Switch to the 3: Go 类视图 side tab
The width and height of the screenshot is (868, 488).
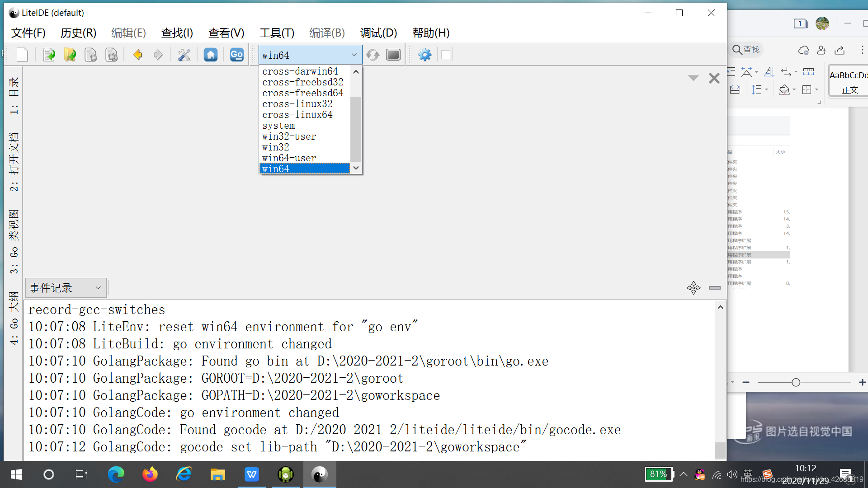pos(14,241)
